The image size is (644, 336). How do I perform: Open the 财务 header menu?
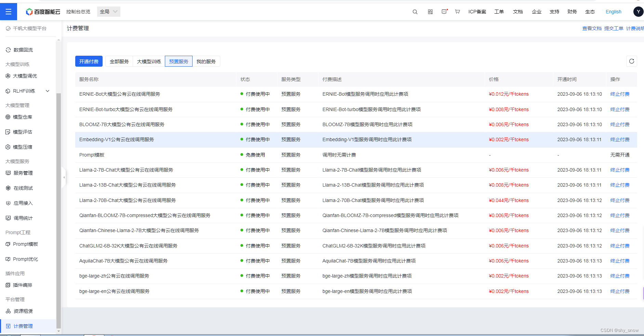point(572,12)
